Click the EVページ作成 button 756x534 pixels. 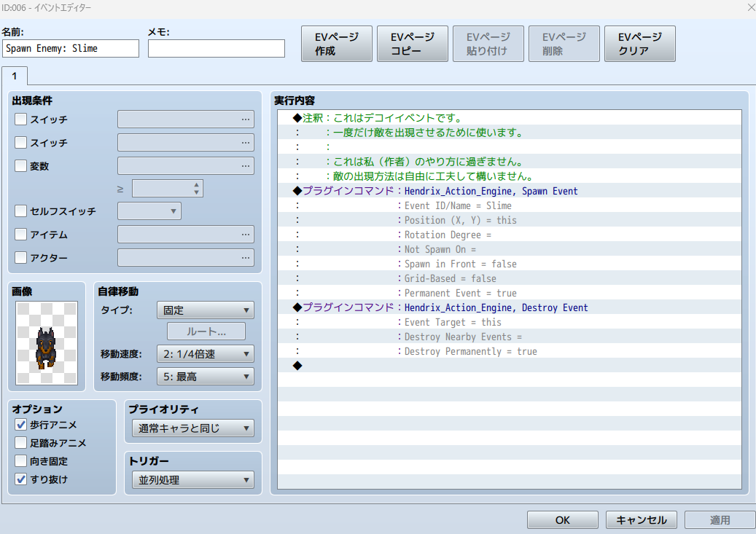tap(336, 44)
